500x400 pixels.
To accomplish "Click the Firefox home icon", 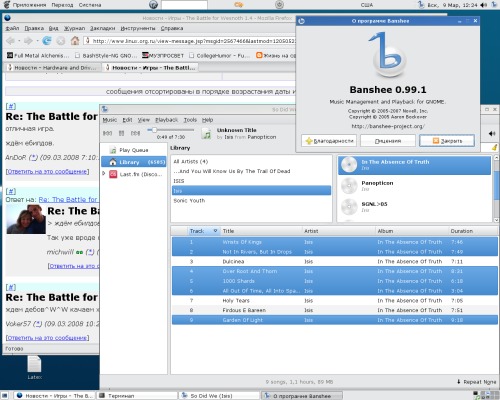I will click(x=75, y=41).
